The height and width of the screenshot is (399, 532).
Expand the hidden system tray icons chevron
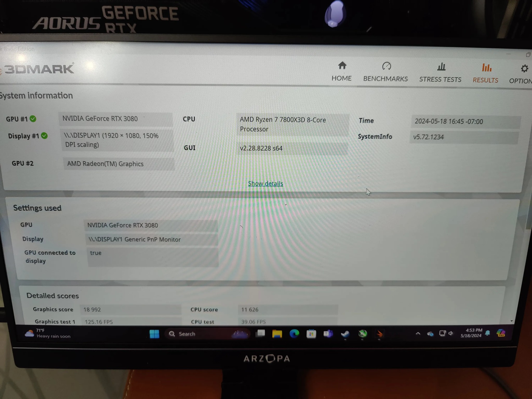pyautogui.click(x=418, y=333)
